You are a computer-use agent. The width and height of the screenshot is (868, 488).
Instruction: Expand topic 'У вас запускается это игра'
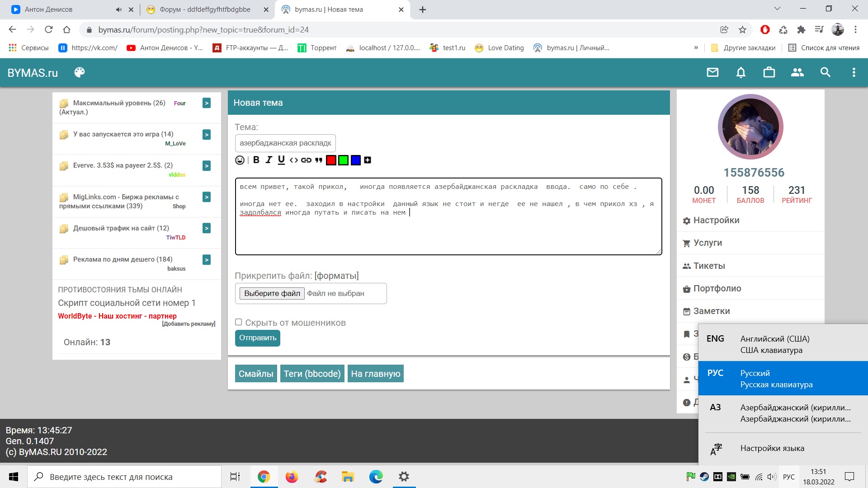207,135
